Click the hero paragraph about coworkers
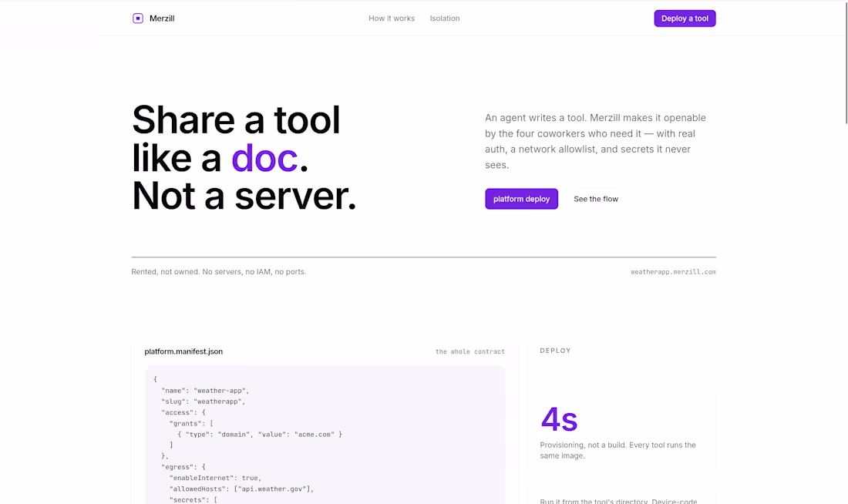The image size is (848, 504). coord(595,141)
